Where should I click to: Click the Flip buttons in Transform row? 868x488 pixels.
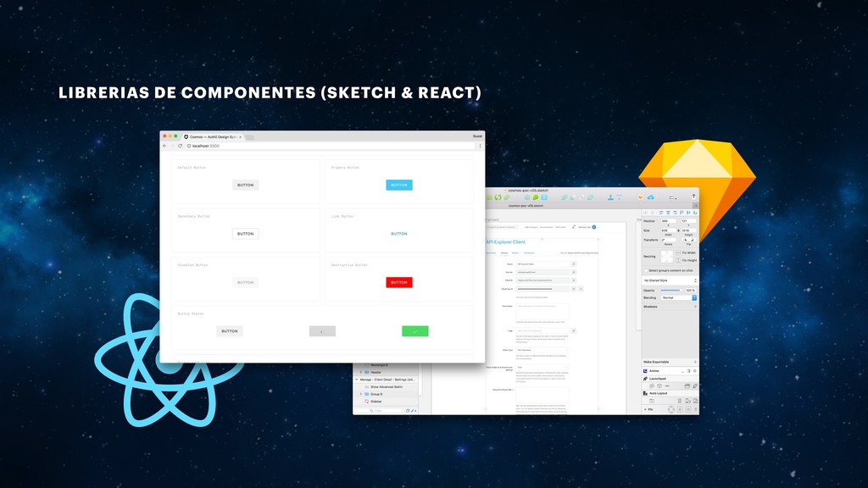pyautogui.click(x=688, y=240)
